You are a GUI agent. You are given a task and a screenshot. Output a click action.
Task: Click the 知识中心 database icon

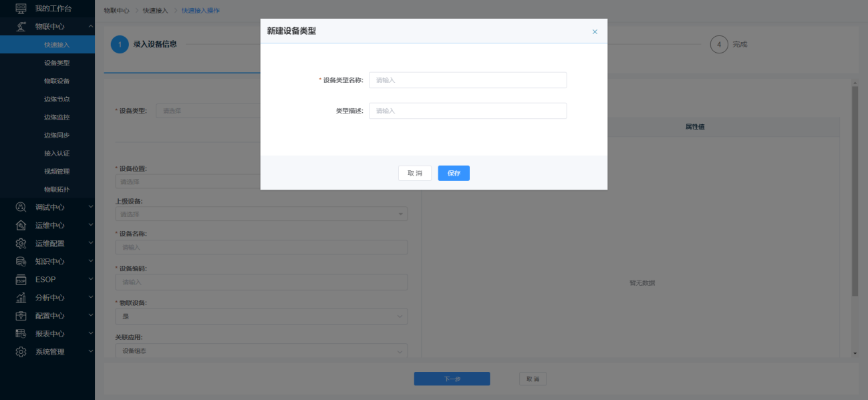[21, 261]
